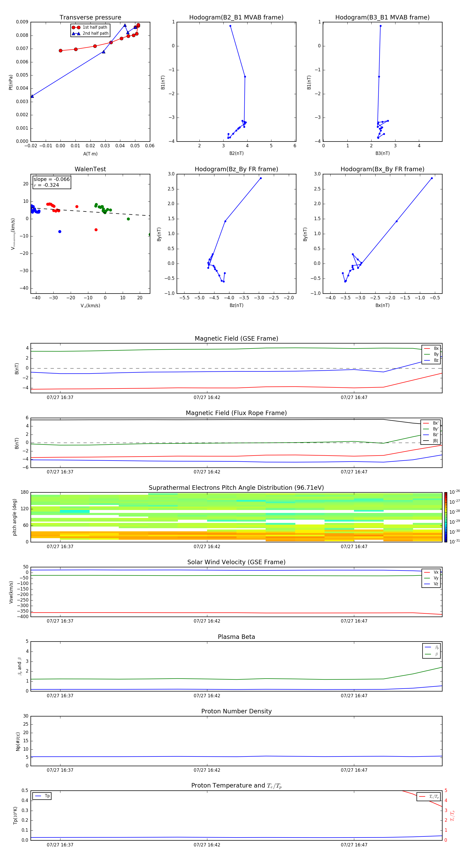Click the "Proton Number Density" title
Image resolution: width=473 pixels, height=868 pixels.
click(x=236, y=711)
